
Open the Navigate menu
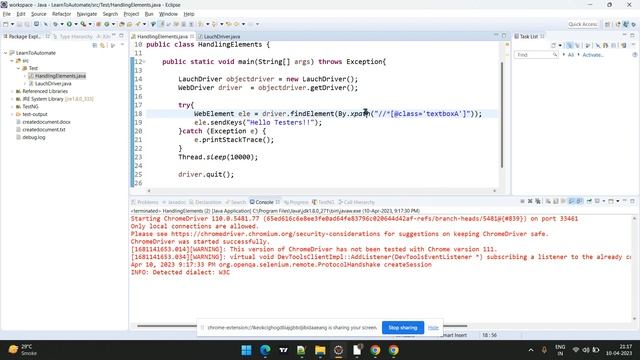[x=87, y=14]
